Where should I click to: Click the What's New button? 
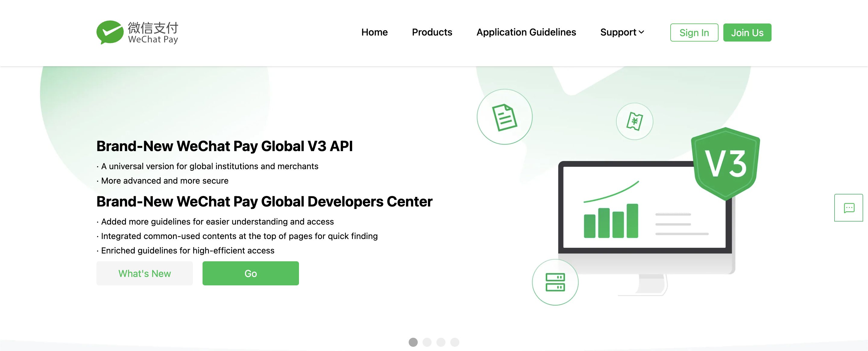(x=145, y=273)
